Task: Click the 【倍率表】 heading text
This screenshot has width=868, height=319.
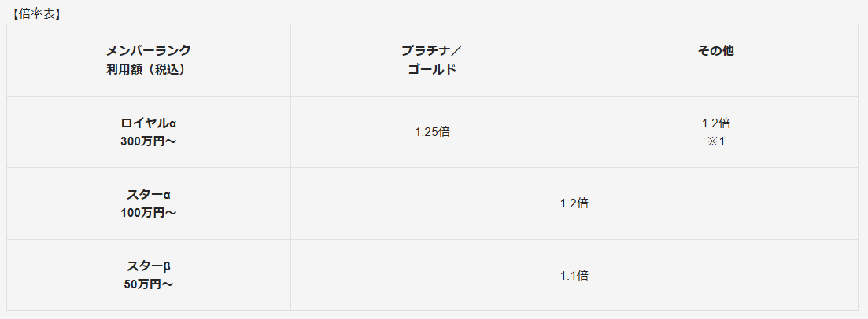Action: coord(35,14)
